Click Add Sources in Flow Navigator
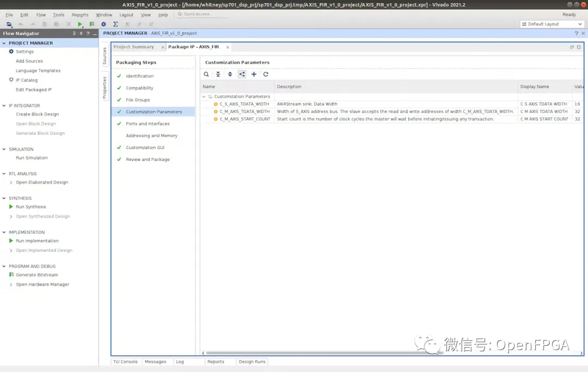Screen dimensions: 588x372 pyautogui.click(x=29, y=61)
